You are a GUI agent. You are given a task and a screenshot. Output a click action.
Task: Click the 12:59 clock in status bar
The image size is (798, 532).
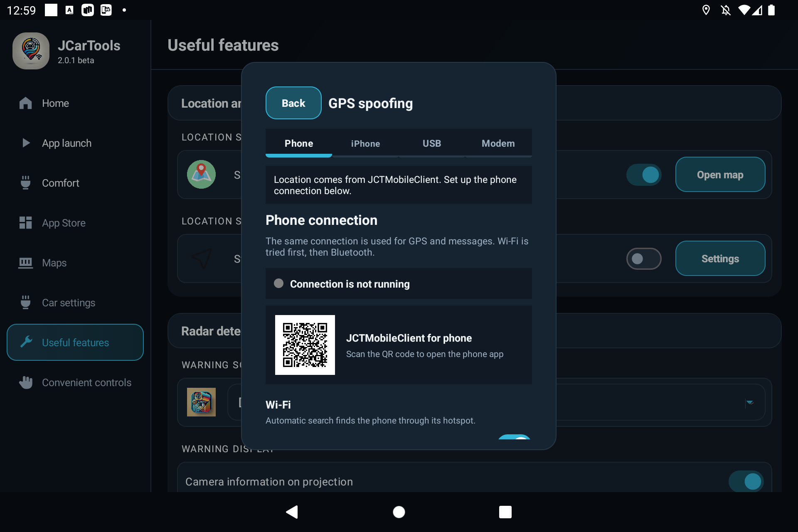(x=22, y=10)
